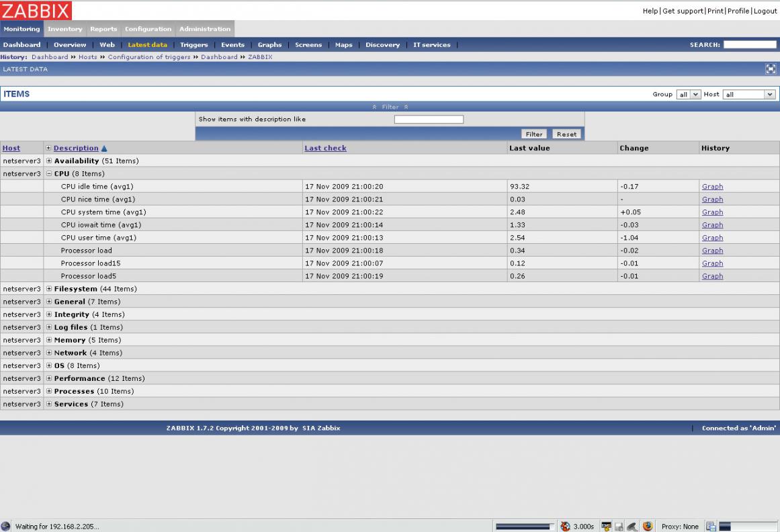Viewport: 780px width, 532px height.
Task: Open Graph for Processor load15
Action: 712,263
